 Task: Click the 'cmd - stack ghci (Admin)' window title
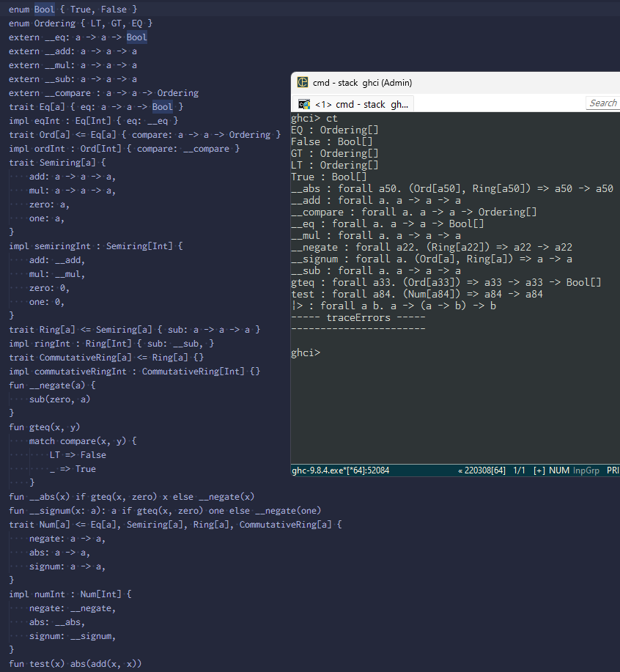click(x=362, y=83)
